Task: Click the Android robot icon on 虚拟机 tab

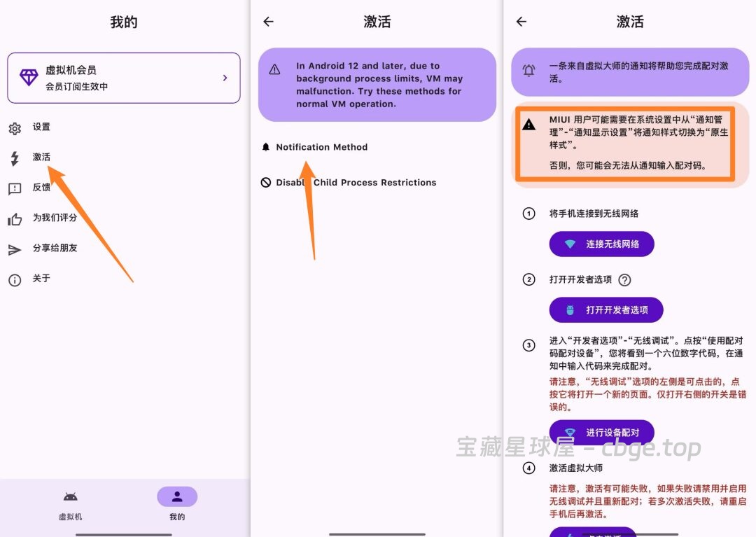Action: coord(71,497)
